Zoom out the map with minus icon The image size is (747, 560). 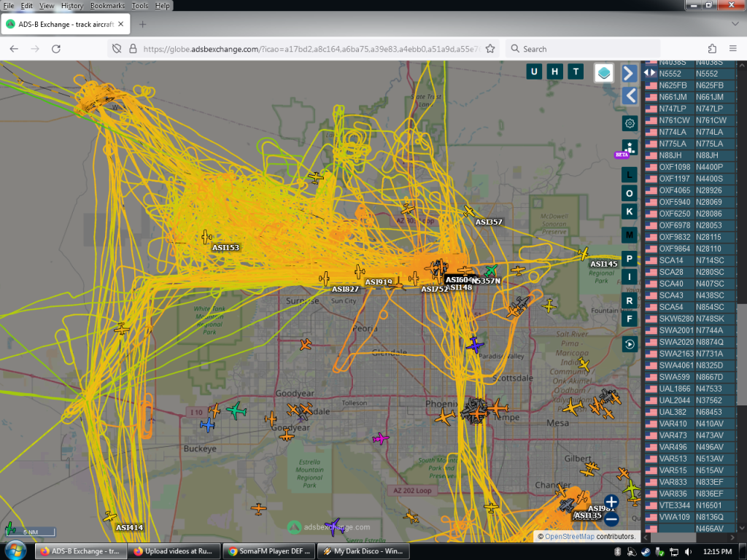tap(611, 519)
